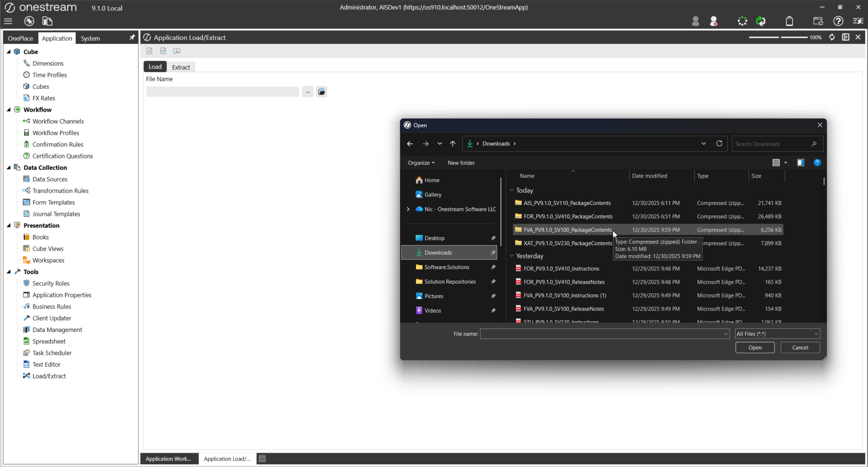Select the AIS_PV9.1.0_SV110_PackageContents file
The width and height of the screenshot is (868, 467).
[x=567, y=203]
